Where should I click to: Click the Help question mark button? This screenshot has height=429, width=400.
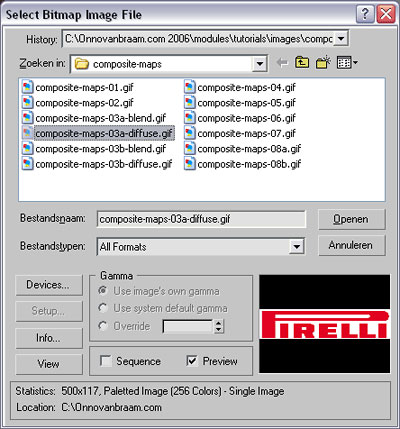(365, 15)
